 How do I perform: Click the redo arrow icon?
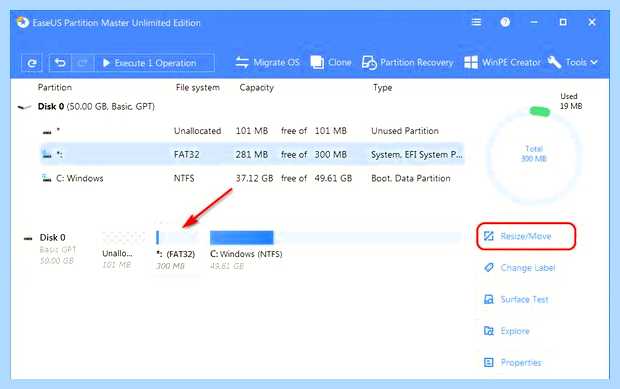[x=83, y=63]
